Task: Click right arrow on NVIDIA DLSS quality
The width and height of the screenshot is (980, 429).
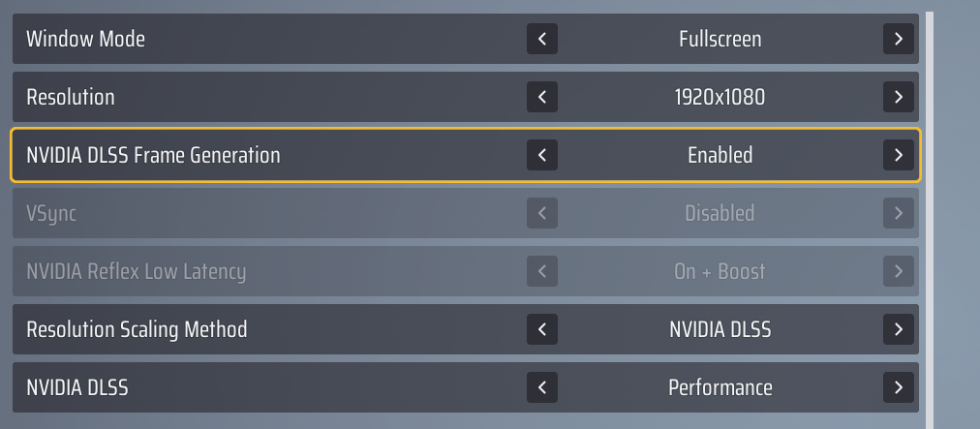Action: (x=899, y=387)
